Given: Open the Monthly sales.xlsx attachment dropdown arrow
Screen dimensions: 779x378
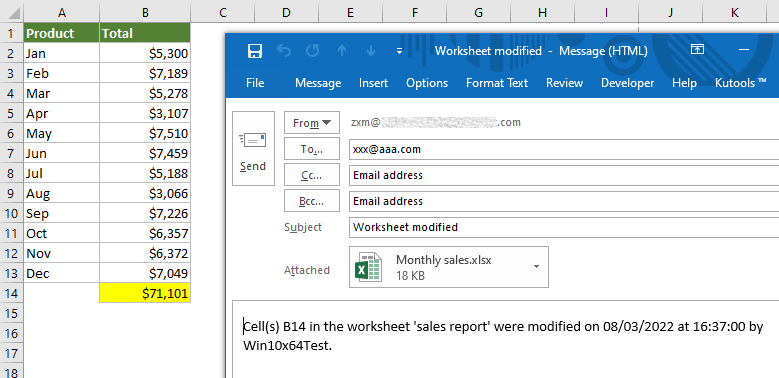Looking at the screenshot, I should pyautogui.click(x=536, y=267).
